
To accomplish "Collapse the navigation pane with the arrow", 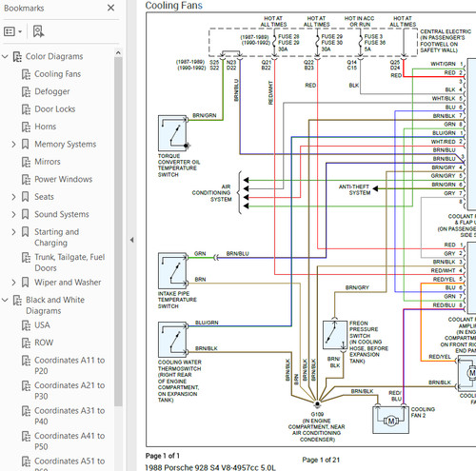I will point(131,240).
